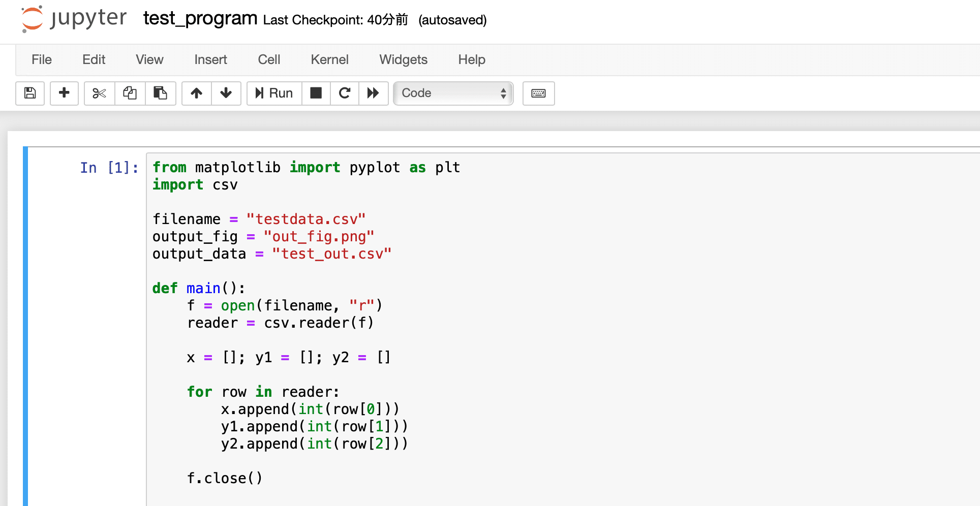Rename notebook by clicking test_program title
980x506 pixels.
[200, 19]
